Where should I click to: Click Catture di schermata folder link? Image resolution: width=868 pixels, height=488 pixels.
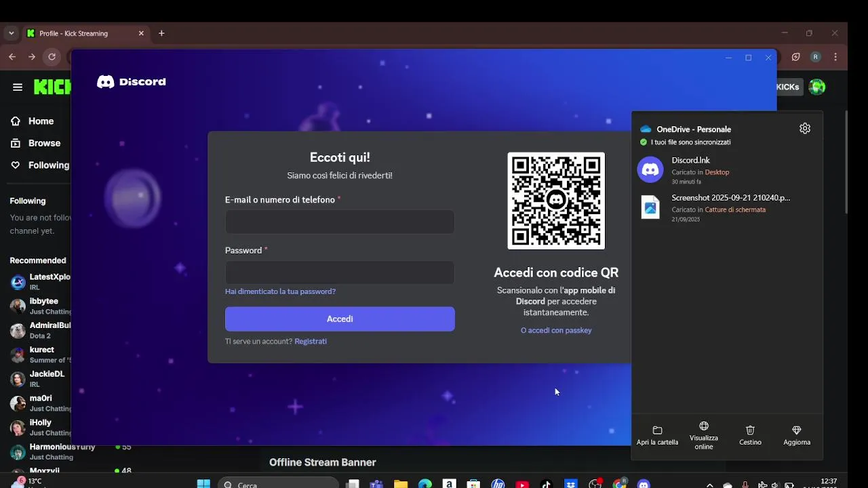[735, 209]
